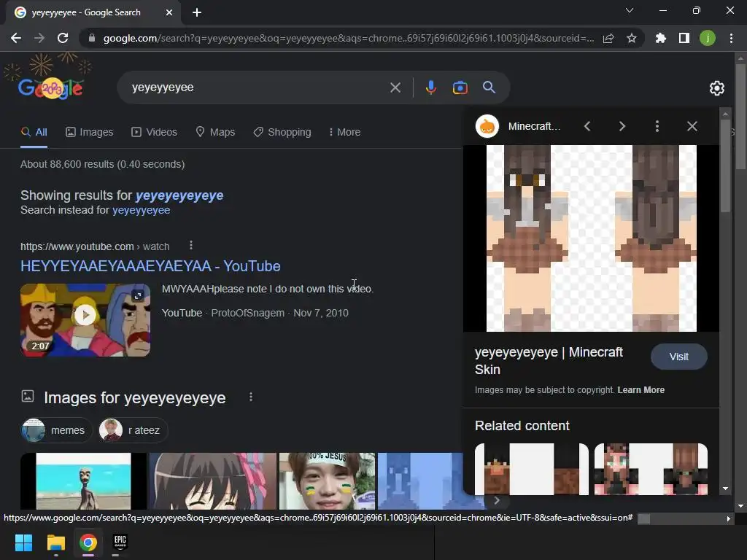Open the boy with face paint thumbnail

pos(328,481)
